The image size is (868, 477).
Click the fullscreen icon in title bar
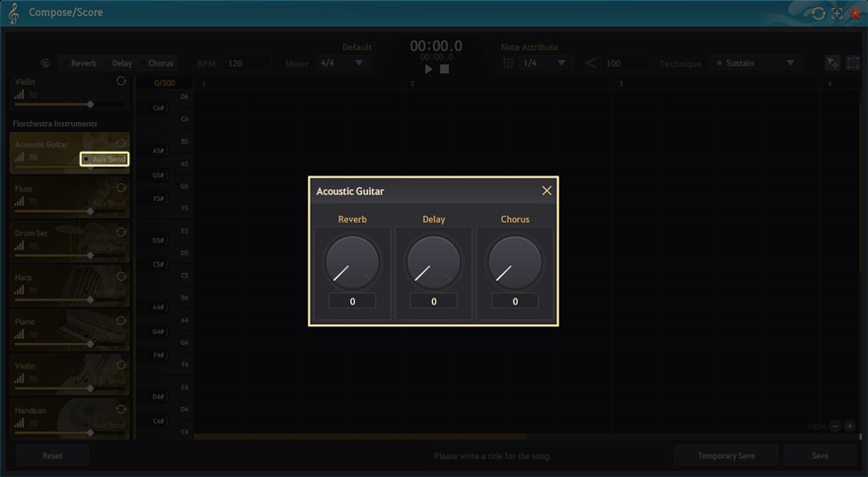point(836,13)
